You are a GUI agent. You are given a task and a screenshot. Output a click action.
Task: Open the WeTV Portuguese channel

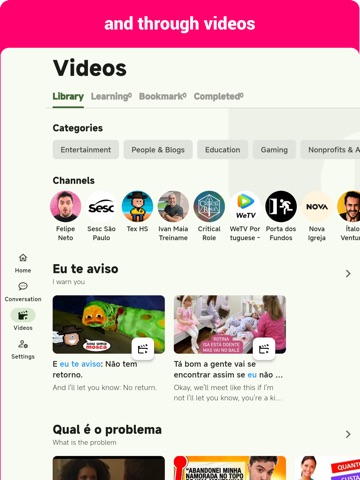245,216
